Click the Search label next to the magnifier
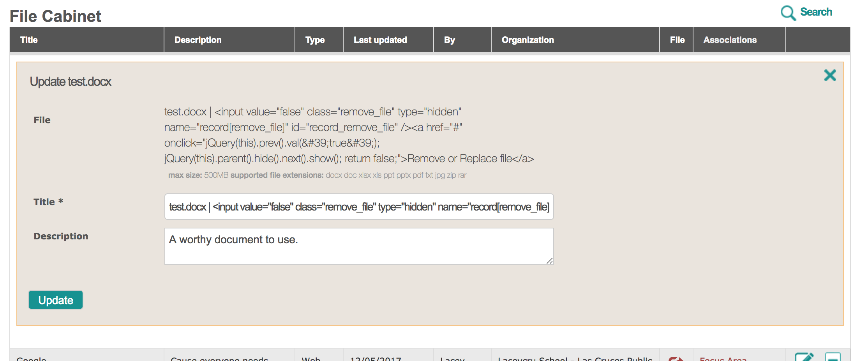 point(815,12)
